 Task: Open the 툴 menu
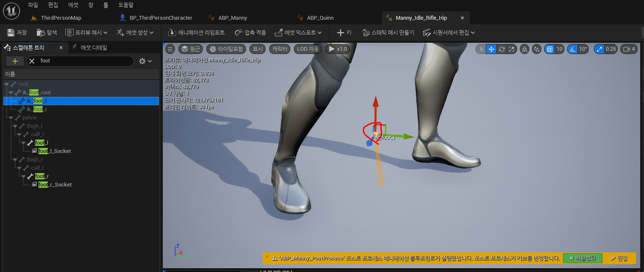(106, 5)
